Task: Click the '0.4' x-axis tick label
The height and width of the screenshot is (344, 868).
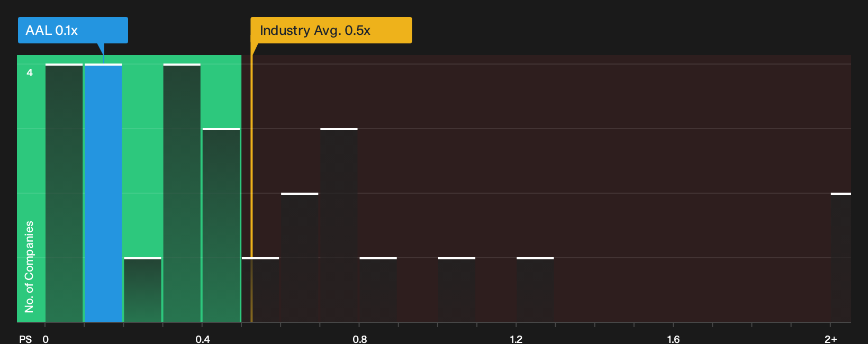Action: [203, 339]
